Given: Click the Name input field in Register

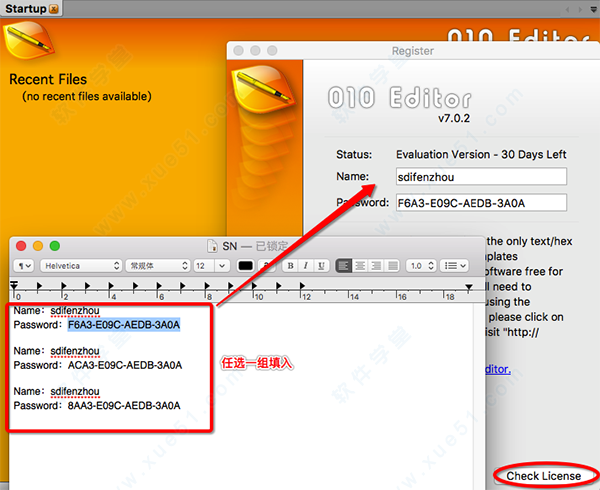Looking at the screenshot, I should click(481, 177).
